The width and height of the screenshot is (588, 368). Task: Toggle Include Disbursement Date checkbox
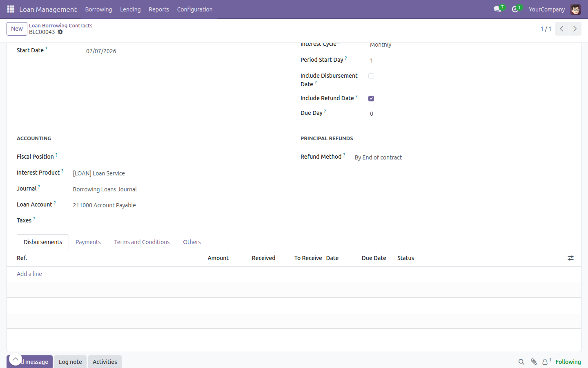[x=371, y=76]
